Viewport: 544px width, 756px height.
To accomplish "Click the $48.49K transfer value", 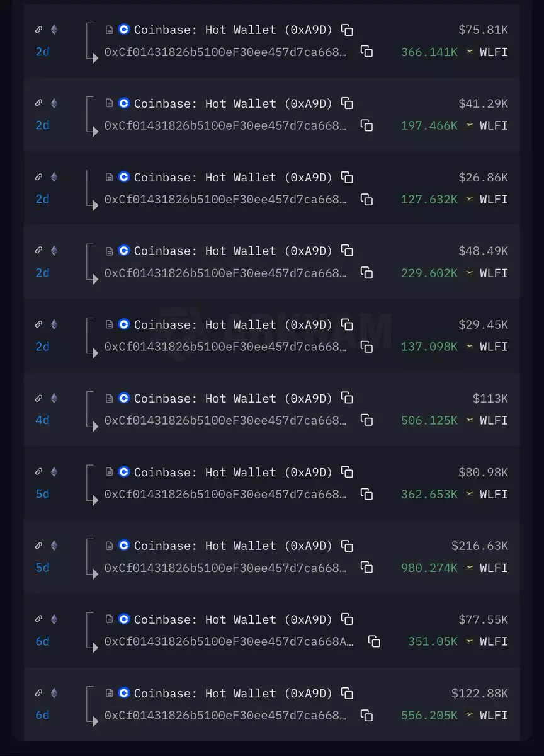I will 483,251.
